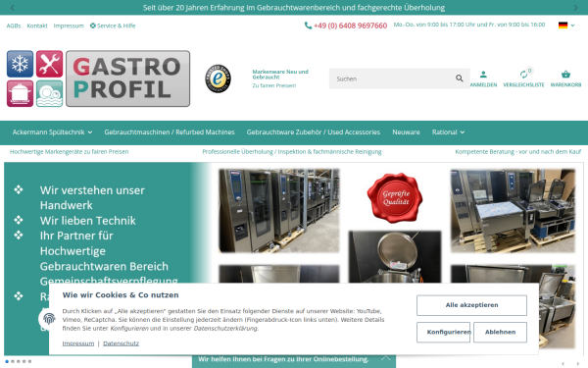Open the header Impressum link
588x368 pixels.
(x=69, y=26)
